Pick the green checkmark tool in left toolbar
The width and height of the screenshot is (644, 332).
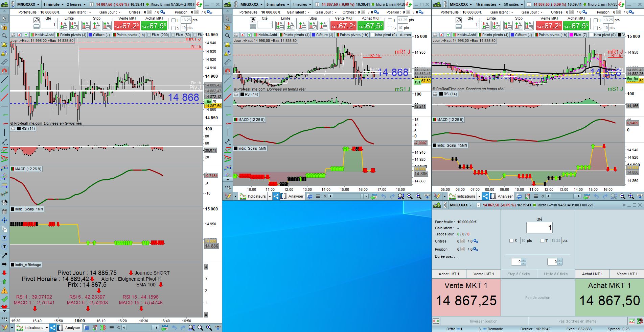[x=4, y=299]
